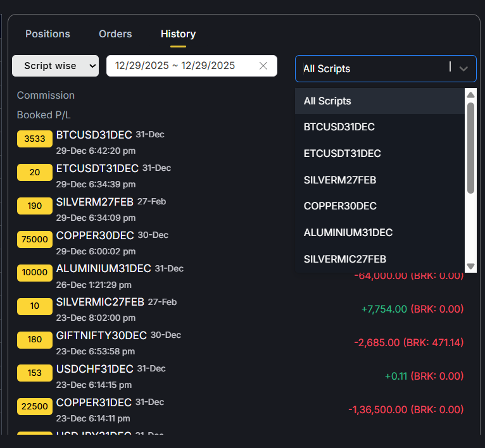This screenshot has width=485, height=448.
Task: Select the SILVERMIC27FEB history entry name
Action: pyautogui.click(x=100, y=302)
